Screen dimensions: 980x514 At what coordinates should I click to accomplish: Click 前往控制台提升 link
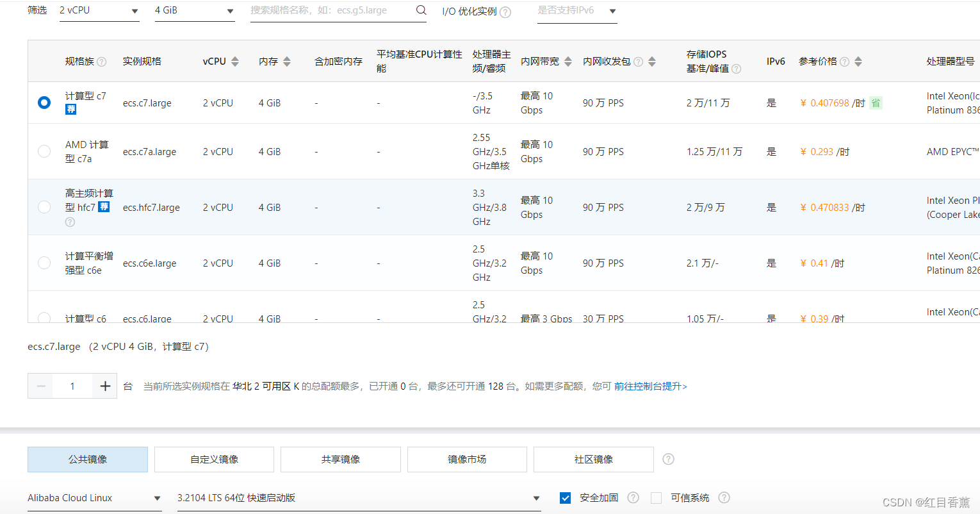point(650,386)
